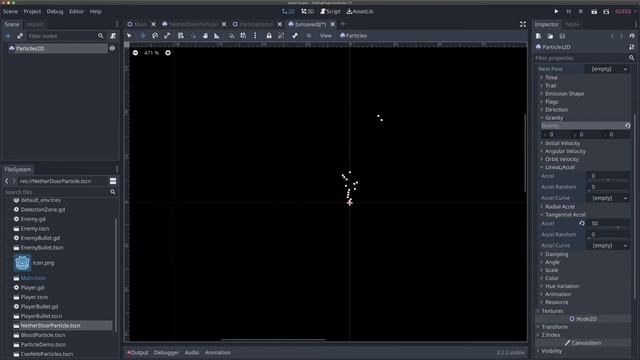Toggle distraction-free mode expand icon
The width and height of the screenshot is (640, 360).
[523, 24]
